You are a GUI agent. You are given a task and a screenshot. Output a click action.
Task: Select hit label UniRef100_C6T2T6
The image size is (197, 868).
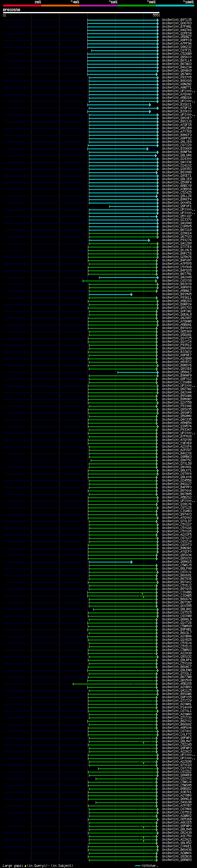[x=177, y=769]
